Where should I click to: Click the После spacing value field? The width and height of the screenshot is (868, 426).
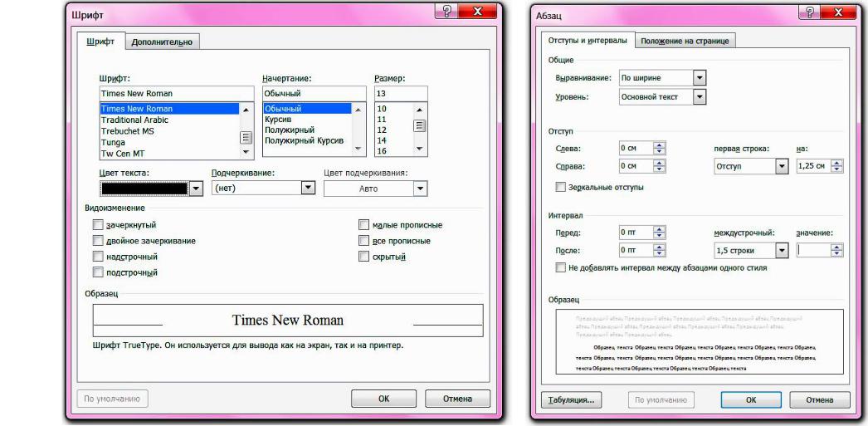click(636, 251)
